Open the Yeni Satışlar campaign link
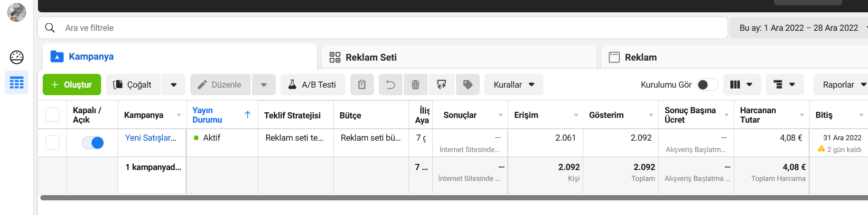Image resolution: width=868 pixels, height=215 pixels. 150,138
